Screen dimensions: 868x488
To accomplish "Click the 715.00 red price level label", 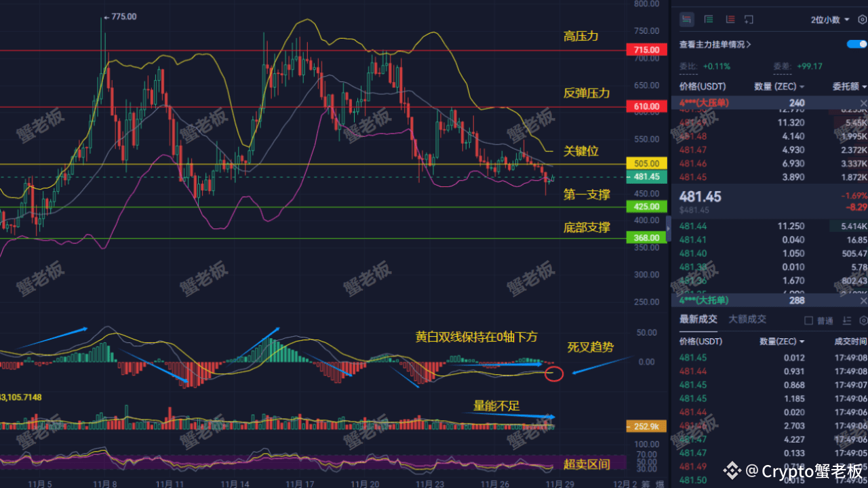I will (646, 50).
